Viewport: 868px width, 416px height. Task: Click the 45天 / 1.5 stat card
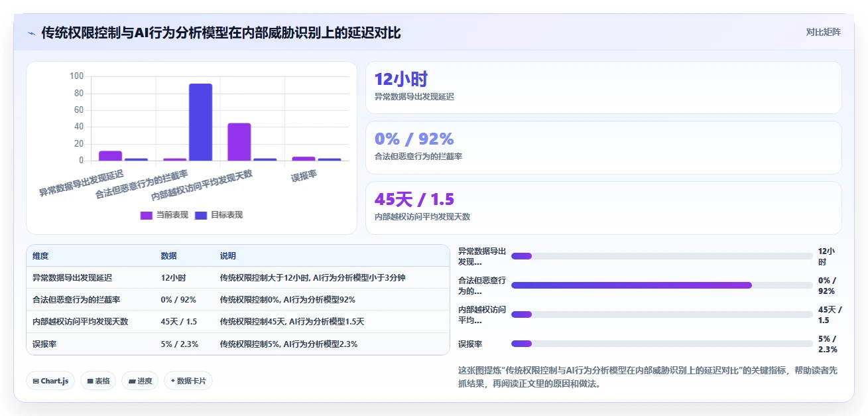click(x=603, y=208)
